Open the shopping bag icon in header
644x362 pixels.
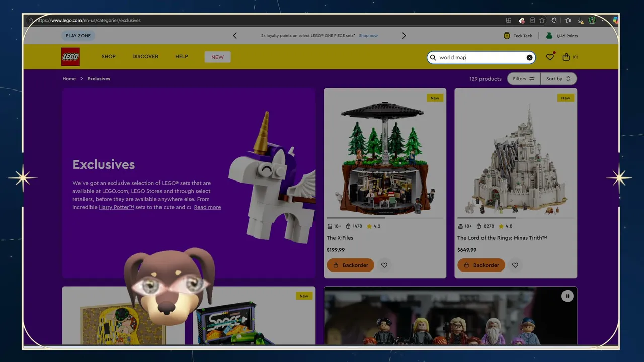(x=566, y=57)
